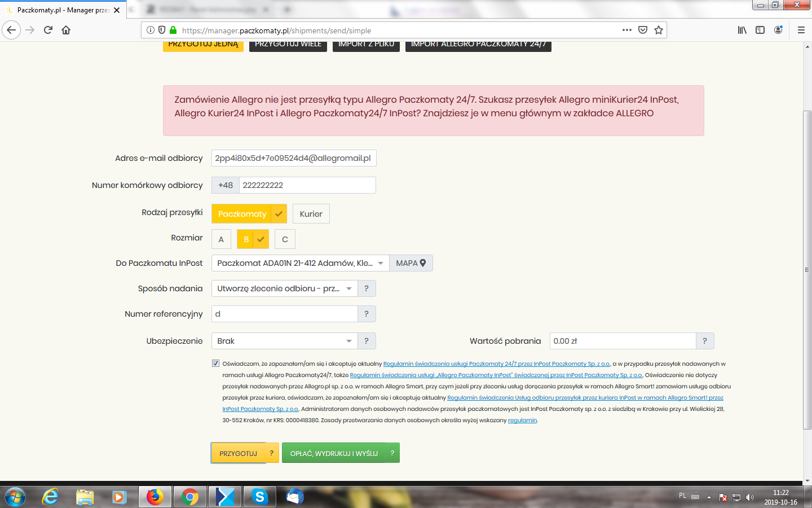This screenshot has width=812, height=508.
Task: Reload the page with the refresh icon
Action: click(x=48, y=30)
